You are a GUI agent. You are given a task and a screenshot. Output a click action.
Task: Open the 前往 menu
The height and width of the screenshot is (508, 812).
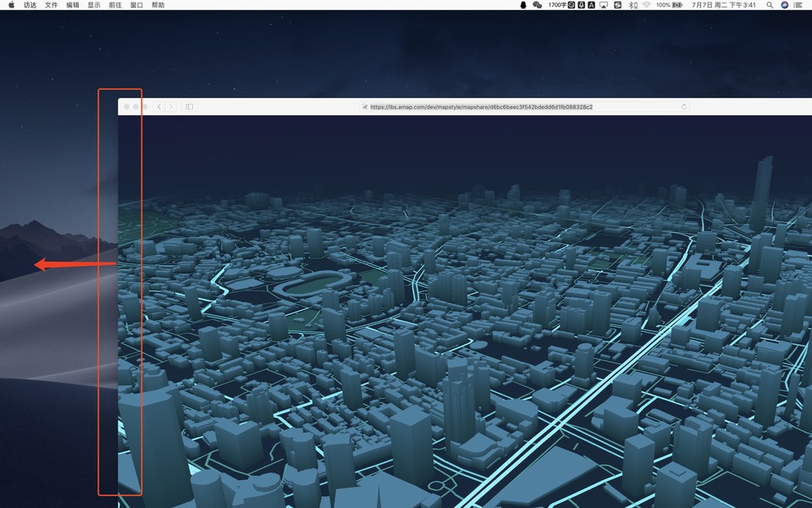pos(115,5)
